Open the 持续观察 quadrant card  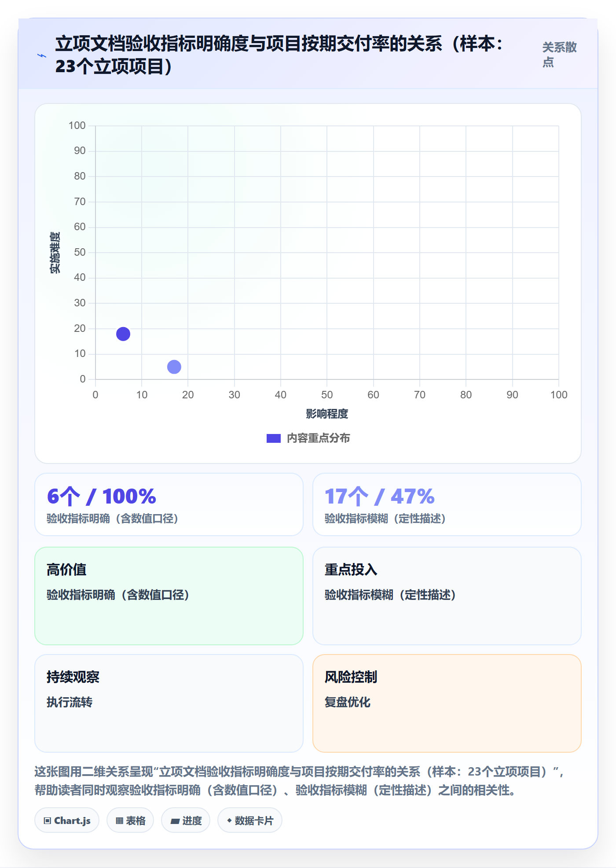click(169, 703)
